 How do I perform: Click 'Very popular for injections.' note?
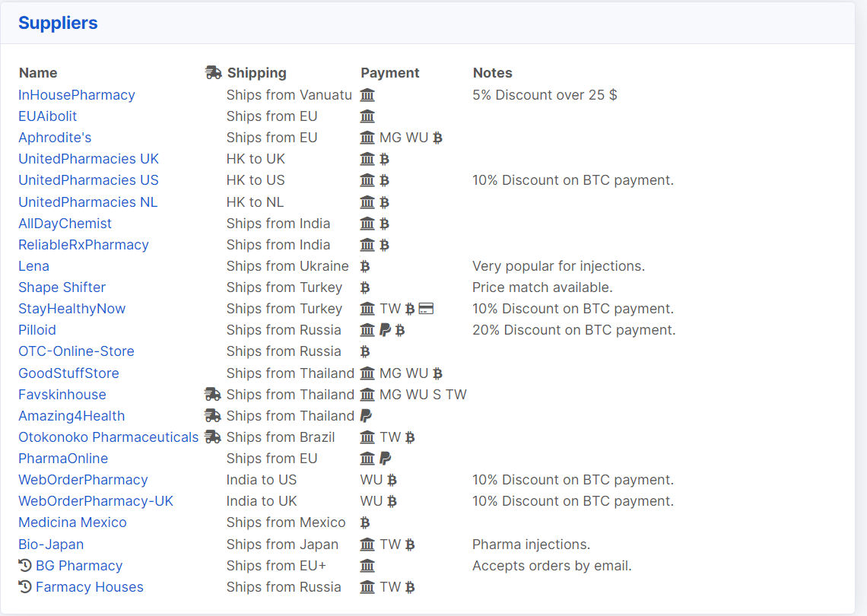(x=558, y=266)
